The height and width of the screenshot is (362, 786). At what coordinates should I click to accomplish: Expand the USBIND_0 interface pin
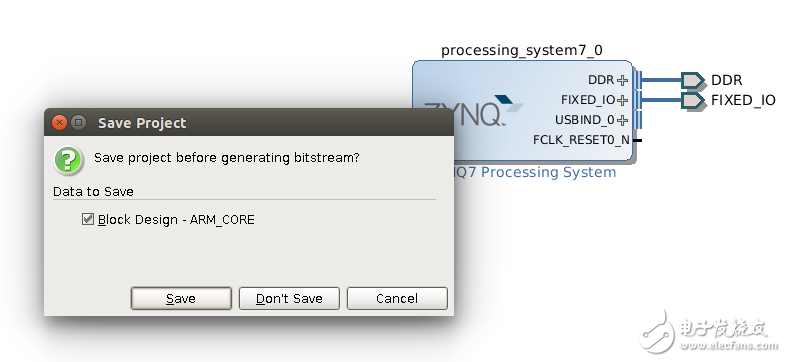click(x=622, y=120)
